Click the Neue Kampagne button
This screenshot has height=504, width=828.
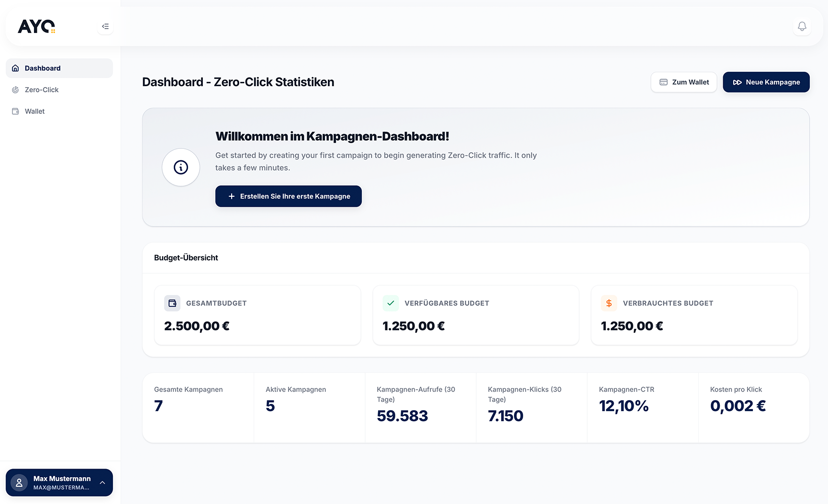[766, 82]
